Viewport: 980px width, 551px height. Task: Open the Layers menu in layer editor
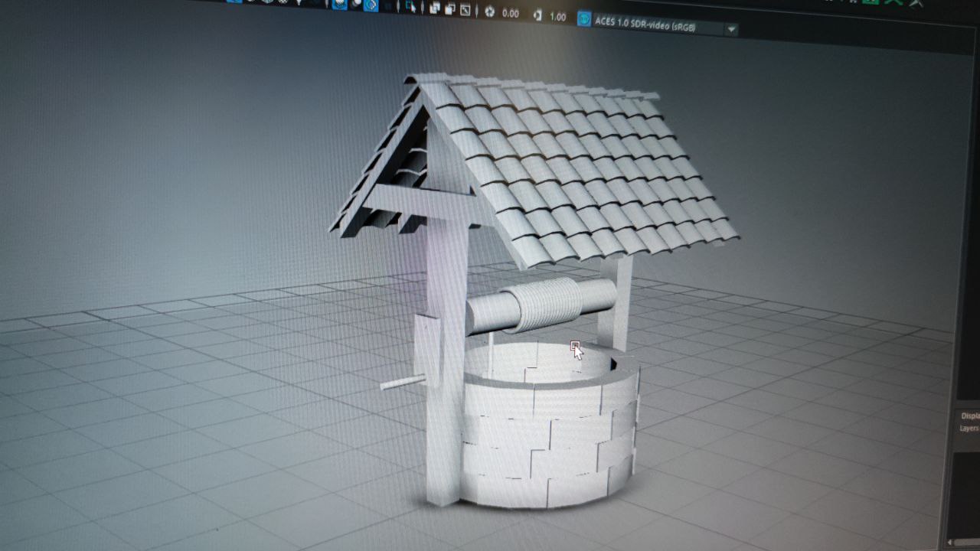pos(969,429)
